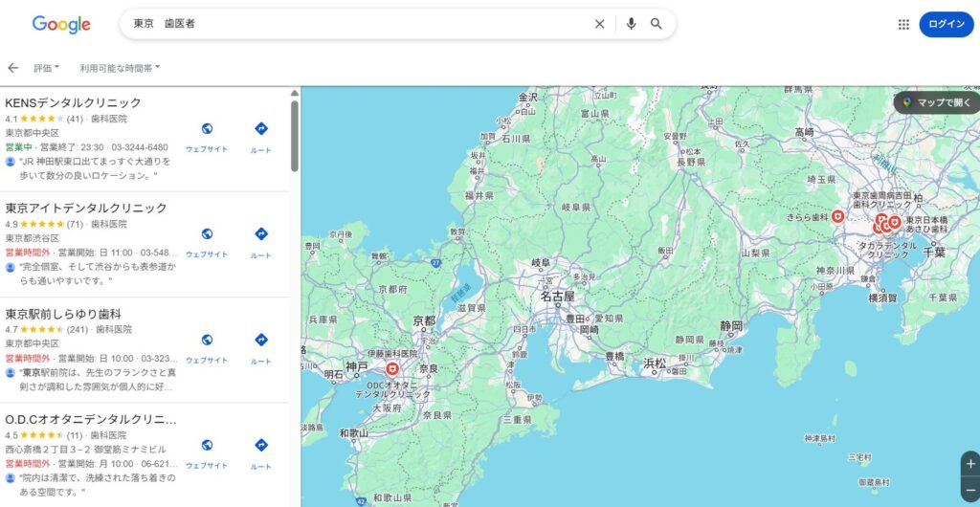Click the マップで開く button
The width and height of the screenshot is (980, 507).
[936, 103]
